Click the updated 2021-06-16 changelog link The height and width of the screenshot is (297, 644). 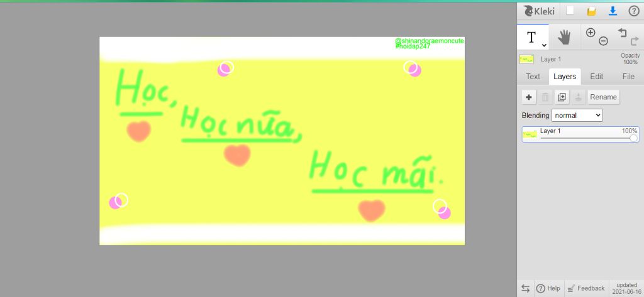(x=627, y=288)
